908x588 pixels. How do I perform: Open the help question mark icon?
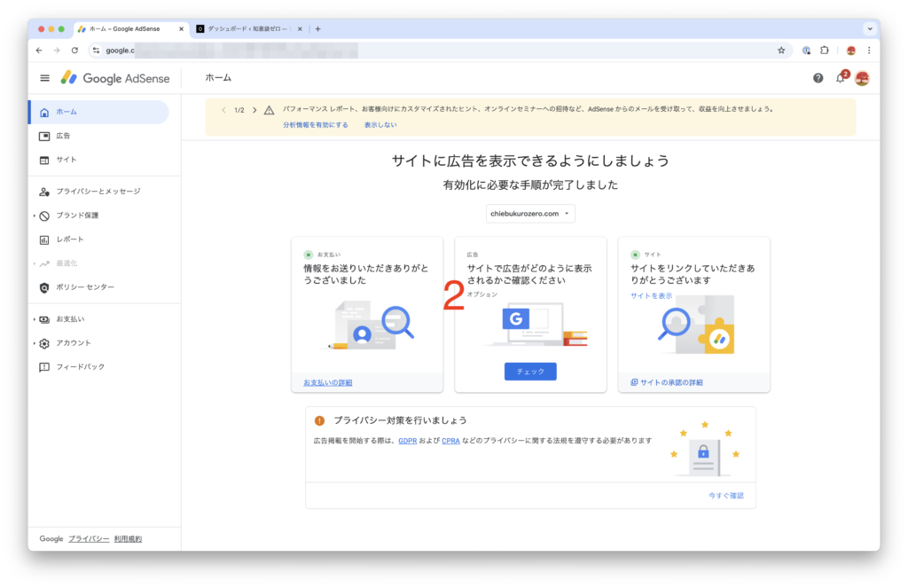click(x=818, y=78)
